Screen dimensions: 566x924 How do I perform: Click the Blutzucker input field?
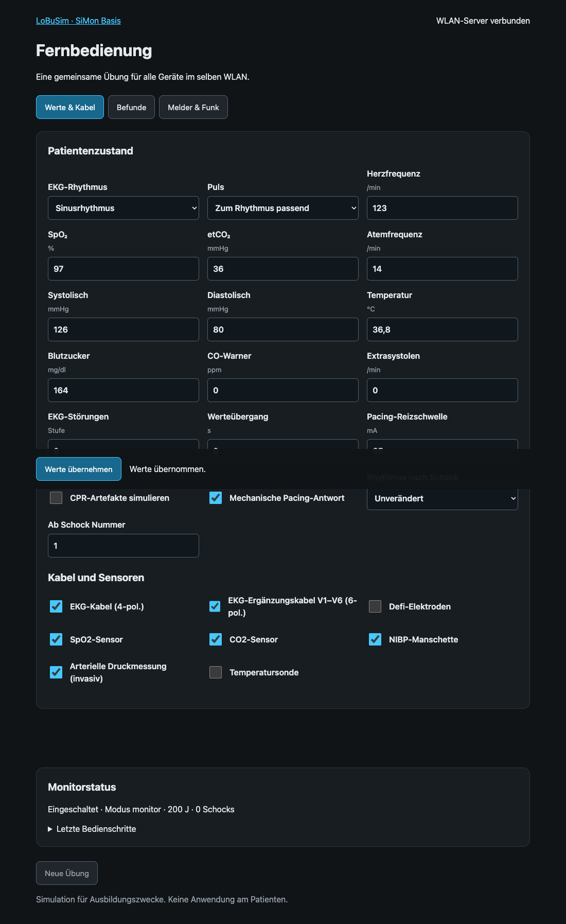[123, 390]
